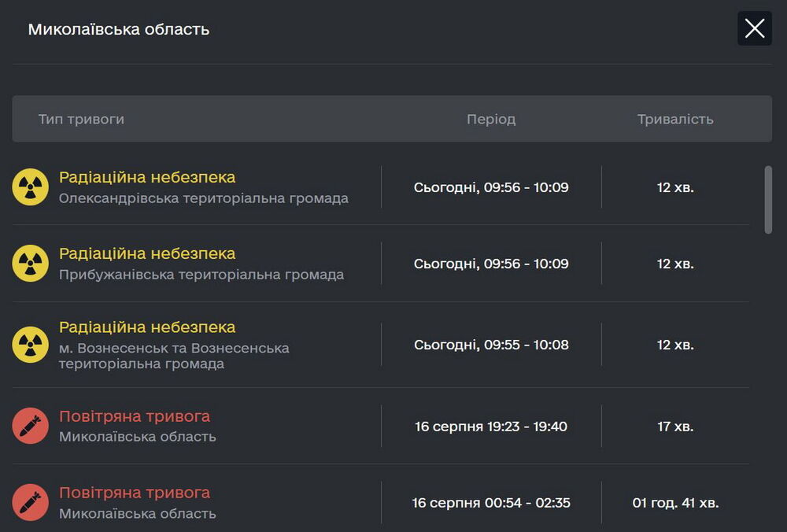Open the Повітряна тривога alert from 16 серпня 19:23

pos(133,416)
